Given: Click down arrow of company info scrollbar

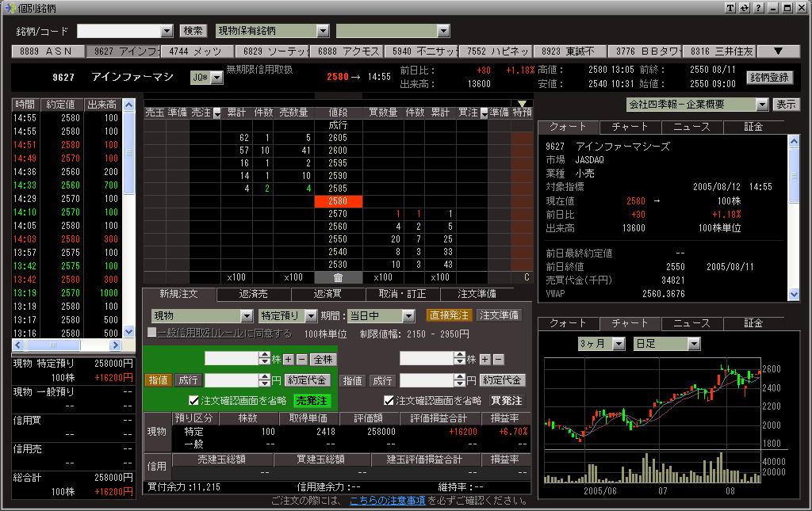Looking at the screenshot, I should pos(794,294).
